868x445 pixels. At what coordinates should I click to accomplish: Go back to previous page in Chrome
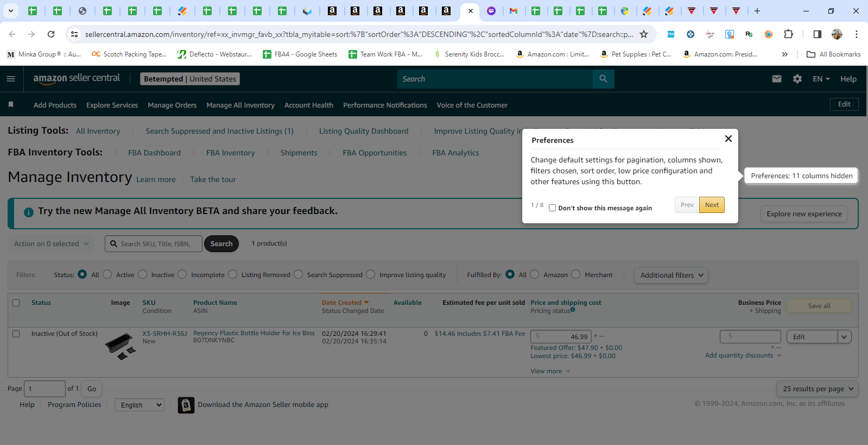tap(12, 34)
